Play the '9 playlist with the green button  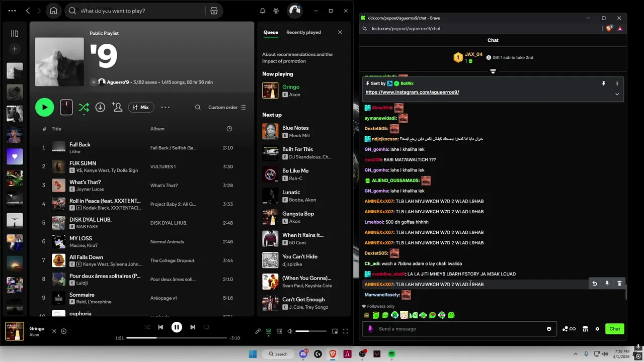(x=44, y=107)
